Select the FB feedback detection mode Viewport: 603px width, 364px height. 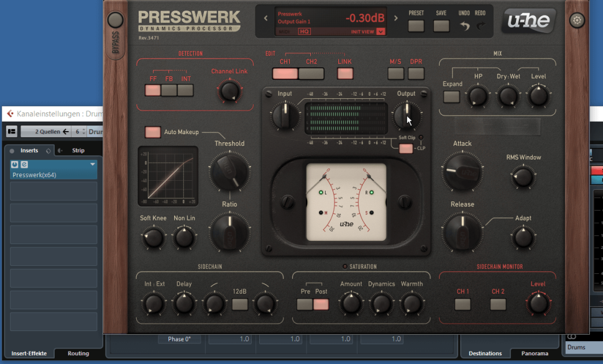[168, 90]
